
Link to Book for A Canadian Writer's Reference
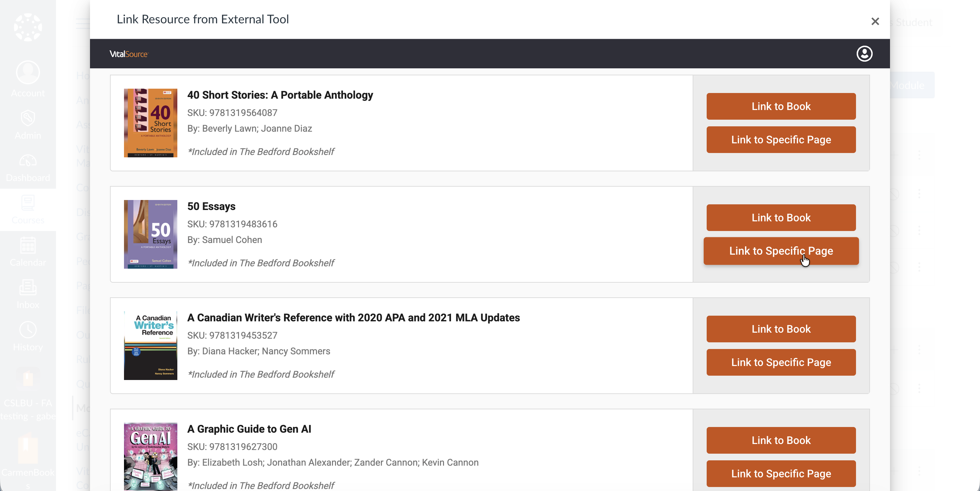point(781,329)
